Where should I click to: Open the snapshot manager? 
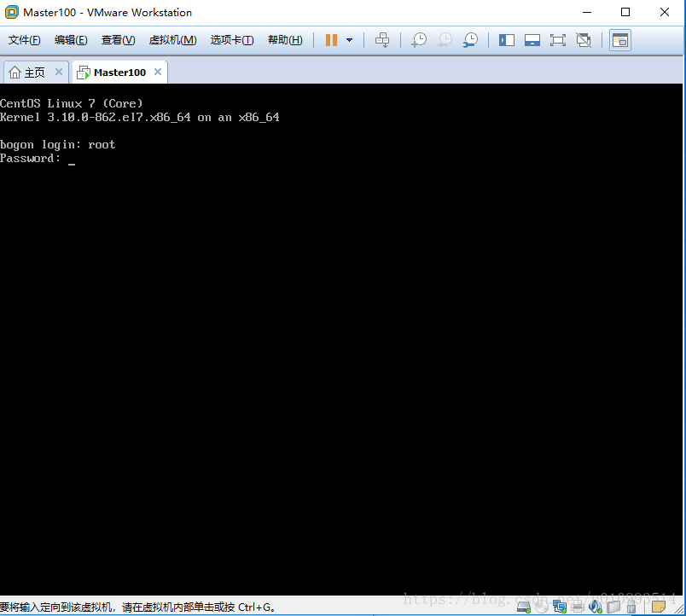470,40
